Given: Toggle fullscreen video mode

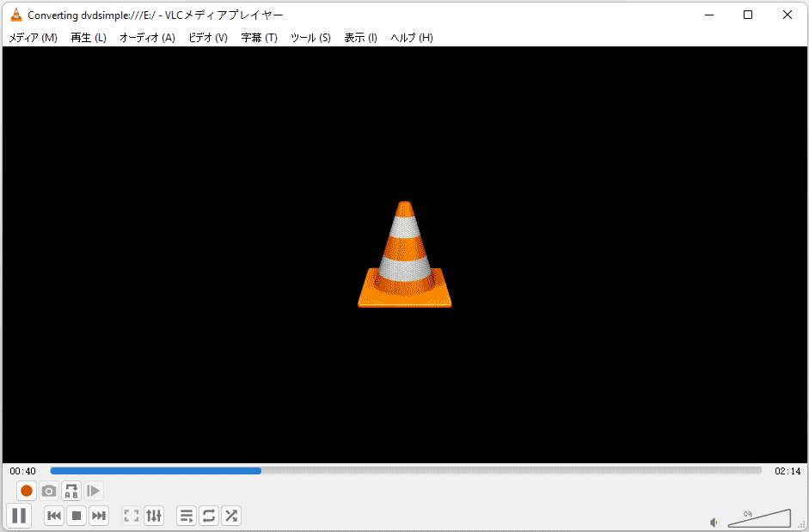Looking at the screenshot, I should click(x=132, y=516).
